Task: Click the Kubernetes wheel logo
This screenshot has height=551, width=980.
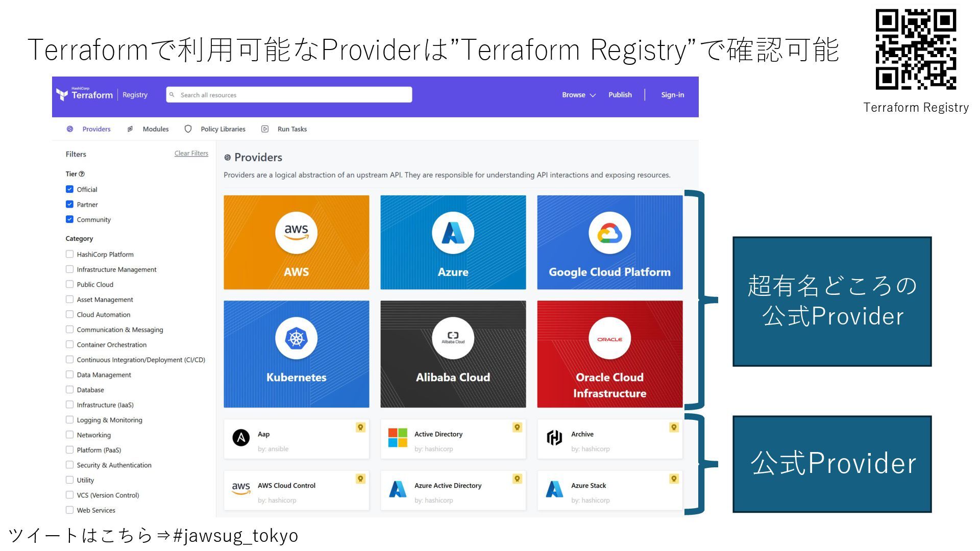Action: pyautogui.click(x=297, y=338)
